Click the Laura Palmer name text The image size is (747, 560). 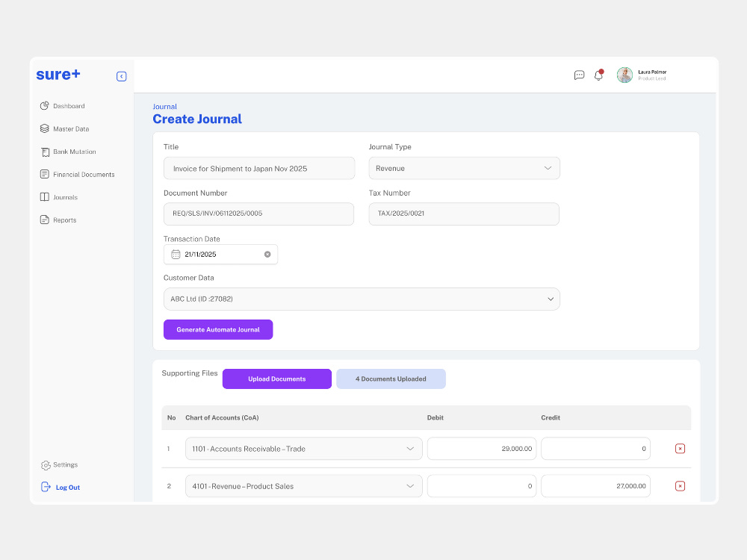click(652, 72)
